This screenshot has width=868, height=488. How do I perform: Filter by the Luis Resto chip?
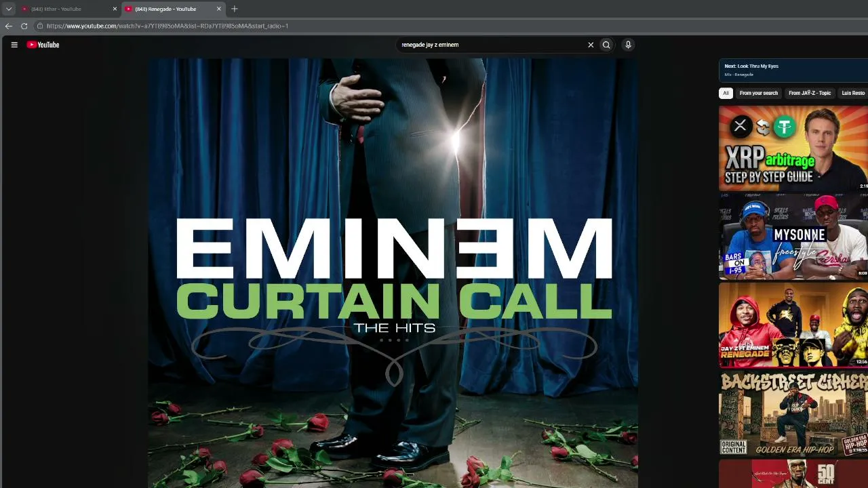click(853, 93)
